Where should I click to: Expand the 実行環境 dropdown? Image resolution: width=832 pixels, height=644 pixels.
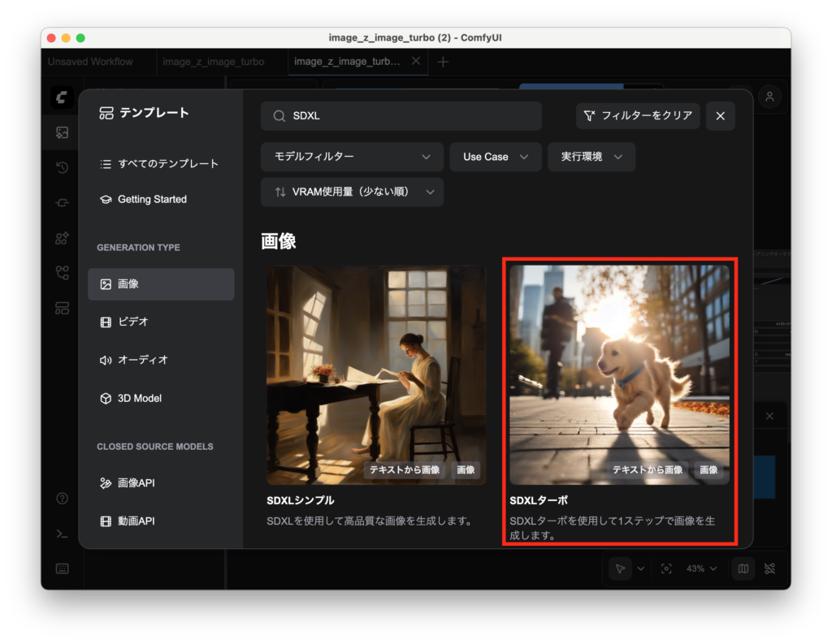pos(591,157)
